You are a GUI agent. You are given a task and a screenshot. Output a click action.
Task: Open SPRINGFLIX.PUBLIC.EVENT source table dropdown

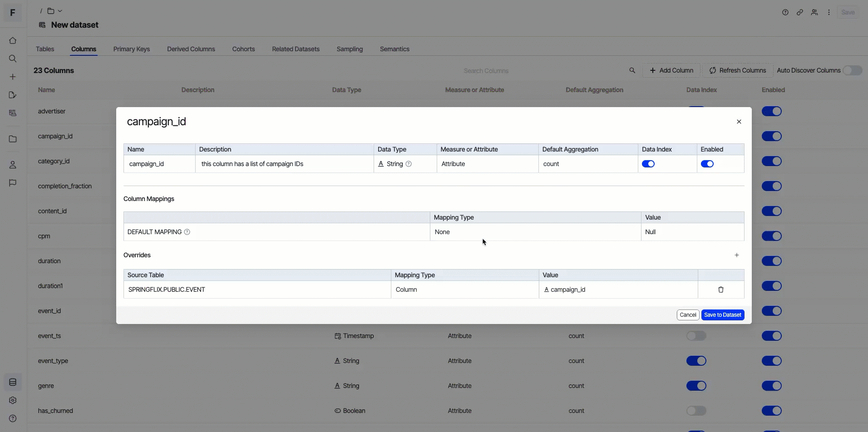tap(257, 290)
